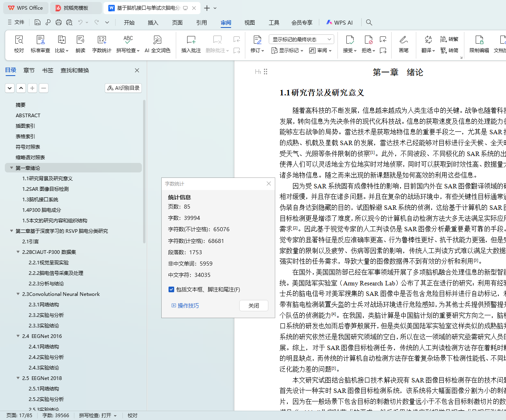Viewport: 506px width, 420px height.
Task: Click the 比较 compare documents icon
Action: (62, 40)
